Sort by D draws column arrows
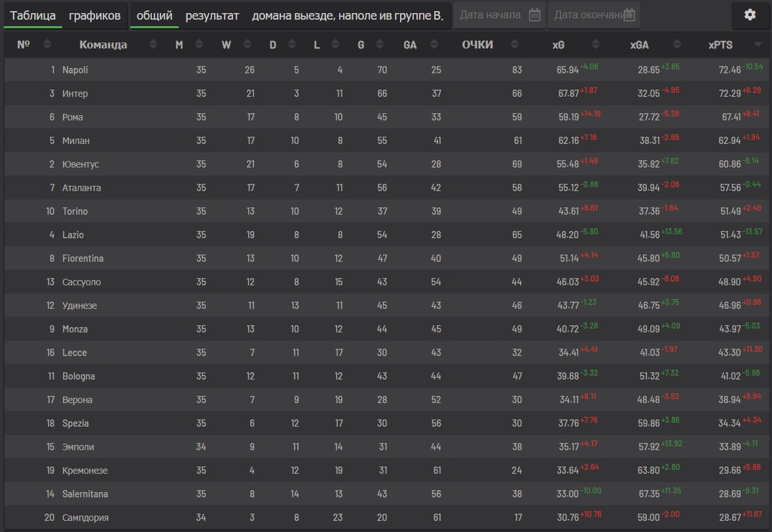This screenshot has width=772, height=532. 292,44
